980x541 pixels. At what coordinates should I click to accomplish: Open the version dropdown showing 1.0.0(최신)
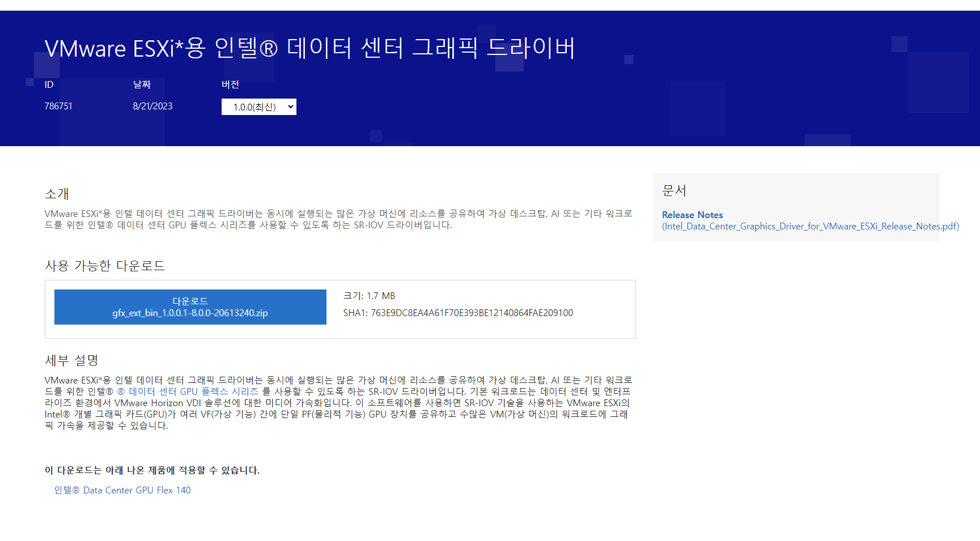point(258,107)
